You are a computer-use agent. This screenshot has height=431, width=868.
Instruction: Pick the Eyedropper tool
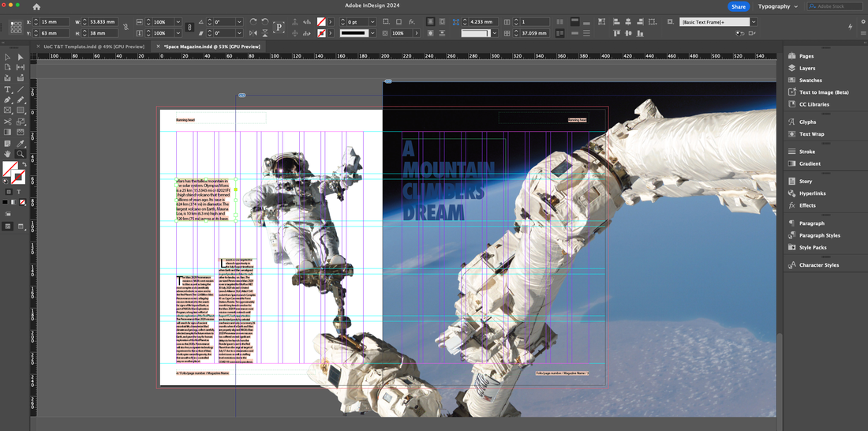(21, 144)
